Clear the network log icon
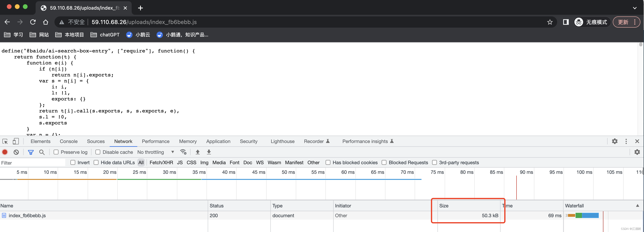Viewport: 644px width, 232px height. pyautogui.click(x=16, y=152)
